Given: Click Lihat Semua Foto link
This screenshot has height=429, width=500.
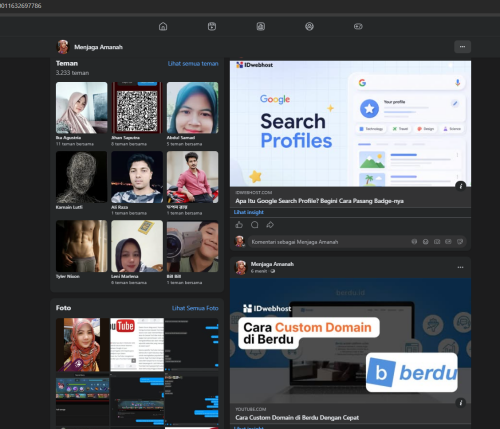Looking at the screenshot, I should click(x=195, y=308).
